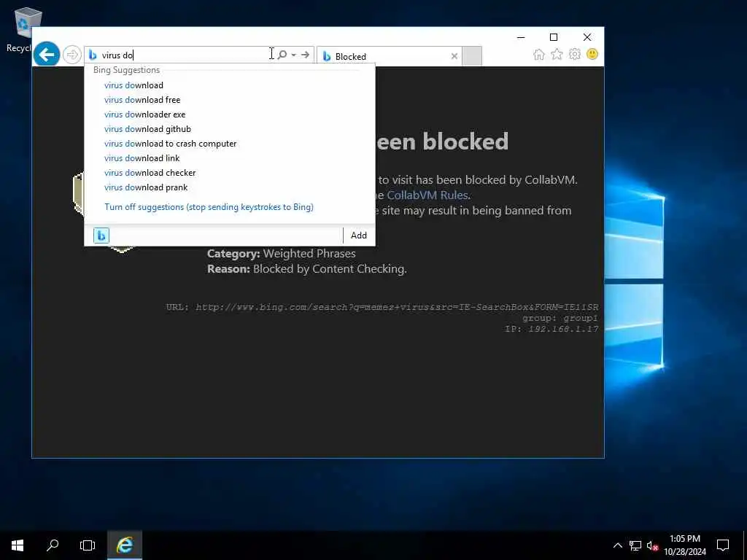The height and width of the screenshot is (560, 747).
Task: Open the address bar dropdown arrow
Action: [x=293, y=55]
